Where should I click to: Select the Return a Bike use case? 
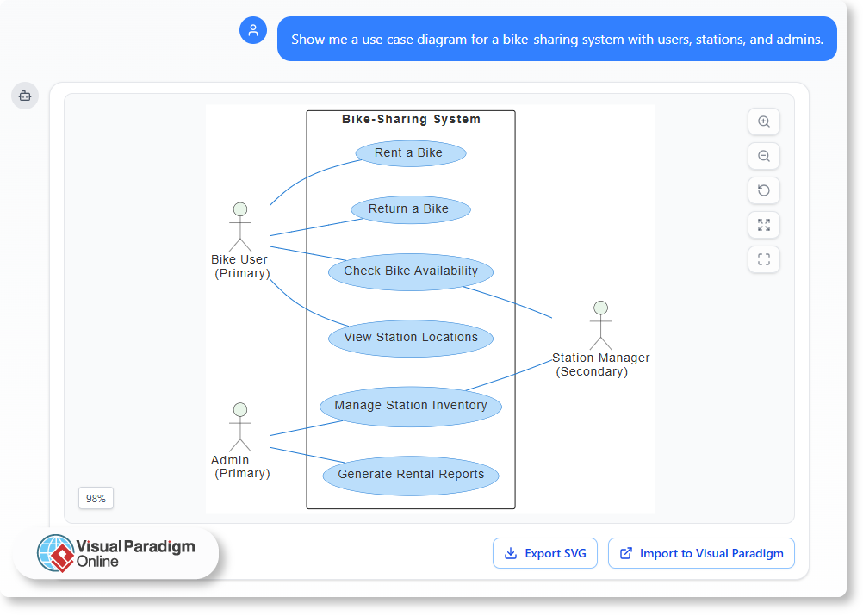410,209
